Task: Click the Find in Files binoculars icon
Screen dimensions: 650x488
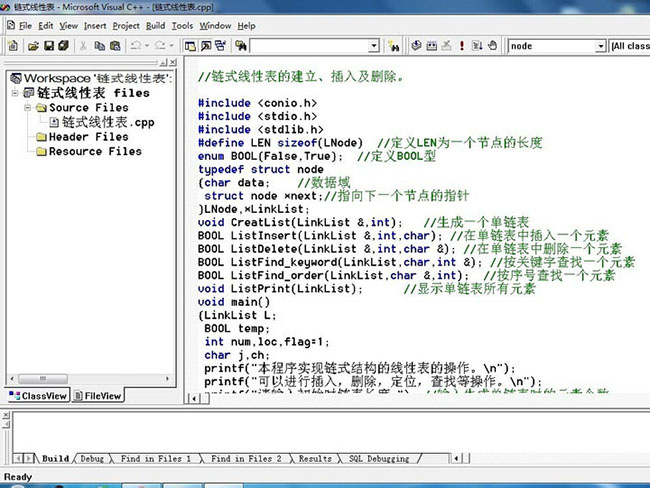Action: (241, 46)
